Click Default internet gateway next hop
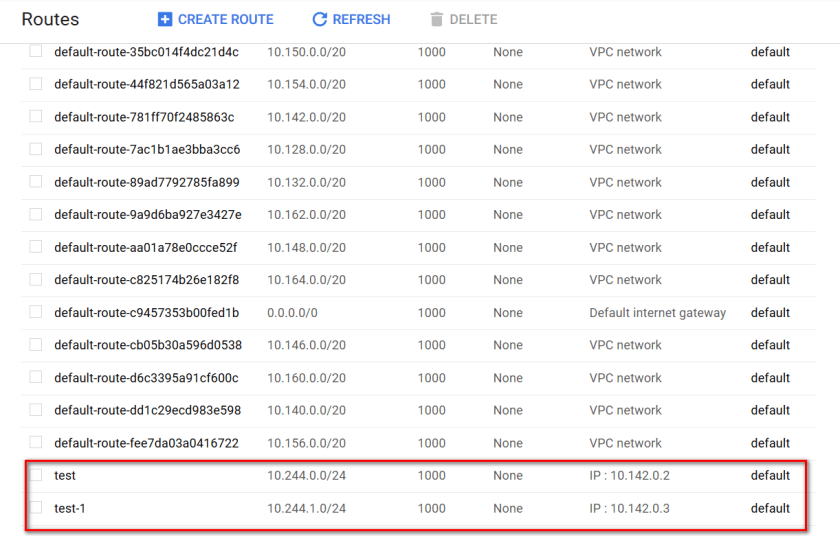840x536 pixels. tap(657, 313)
